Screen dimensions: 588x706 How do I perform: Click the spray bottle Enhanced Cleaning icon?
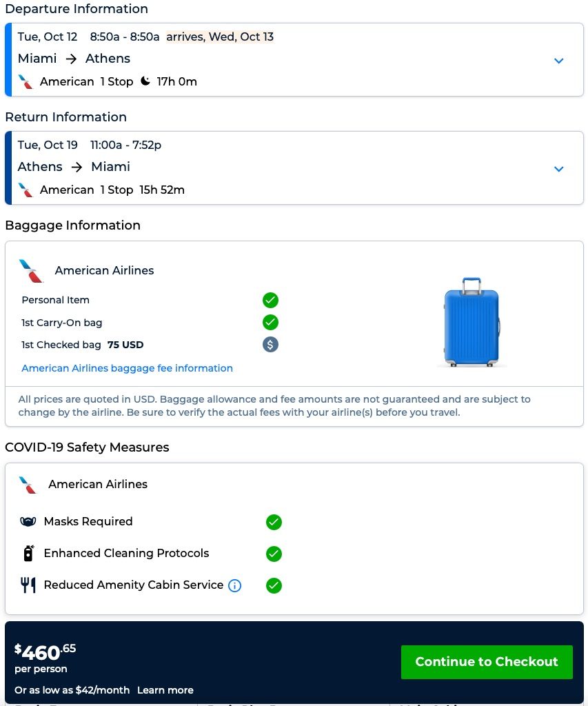tap(28, 553)
